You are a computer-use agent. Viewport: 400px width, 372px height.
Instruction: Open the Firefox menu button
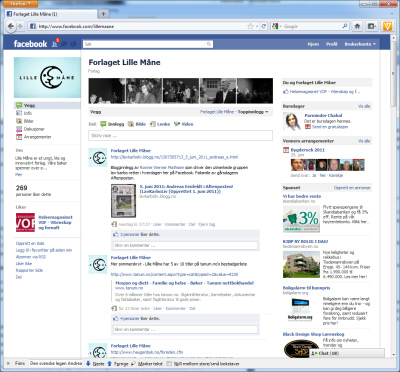(x=19, y=4)
